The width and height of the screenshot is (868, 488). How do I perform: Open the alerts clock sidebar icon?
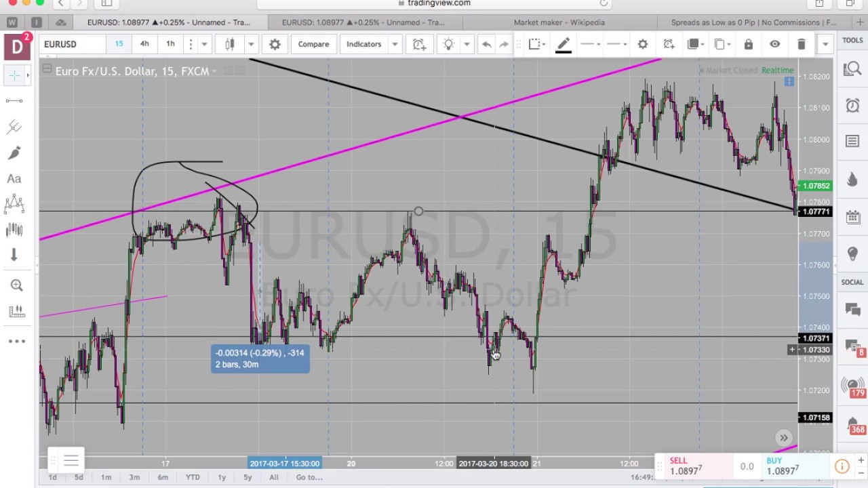(x=852, y=105)
